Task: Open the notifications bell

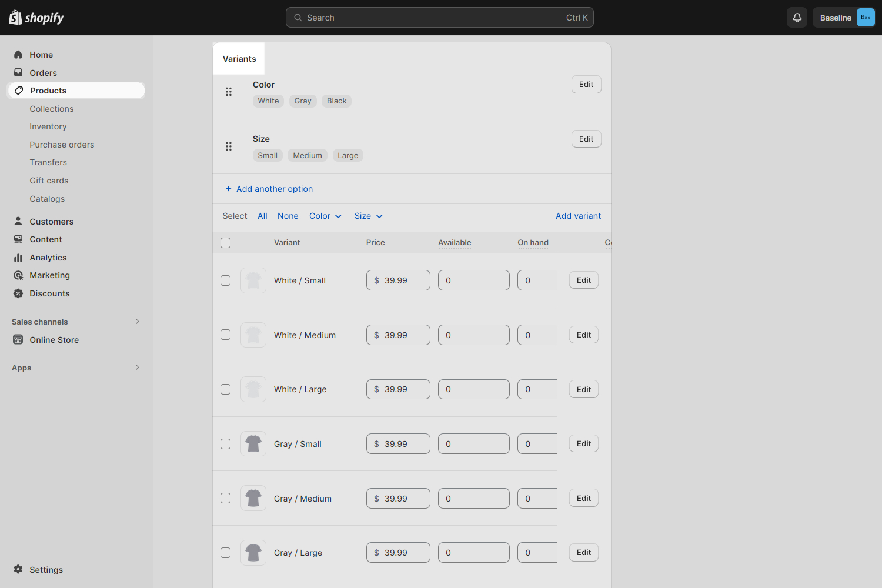Action: [797, 17]
